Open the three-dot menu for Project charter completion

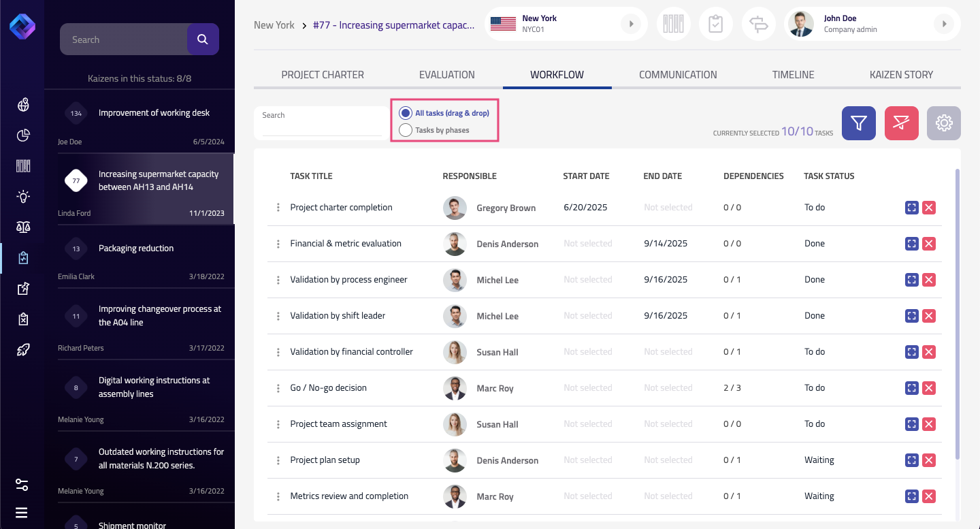click(x=278, y=208)
